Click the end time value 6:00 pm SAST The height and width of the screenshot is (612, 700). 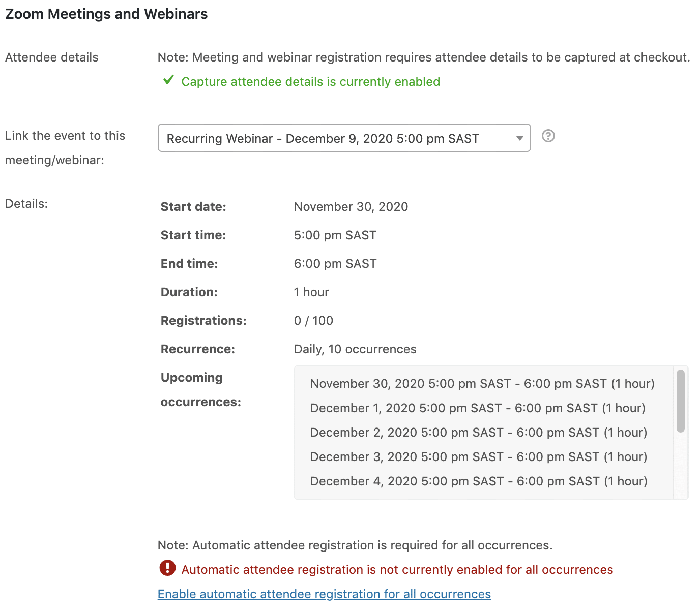335,264
